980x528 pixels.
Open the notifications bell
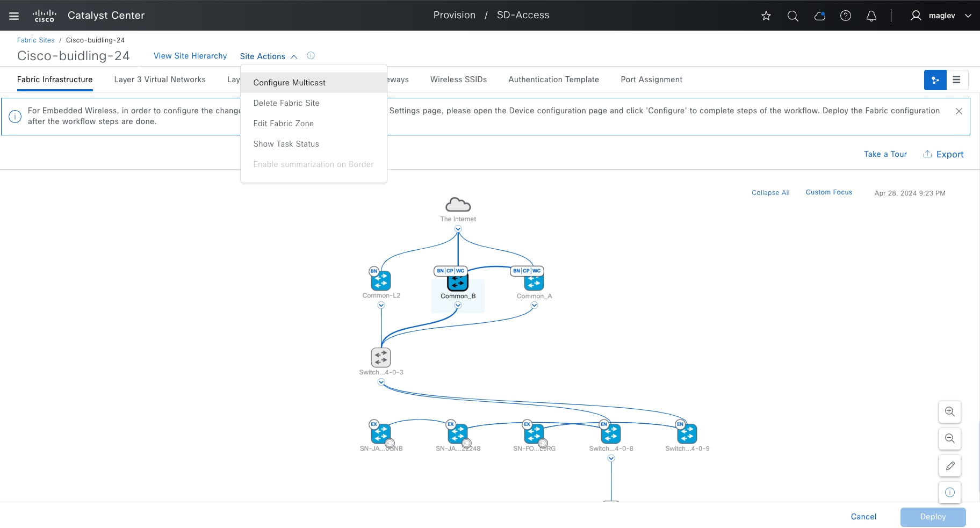(x=871, y=16)
